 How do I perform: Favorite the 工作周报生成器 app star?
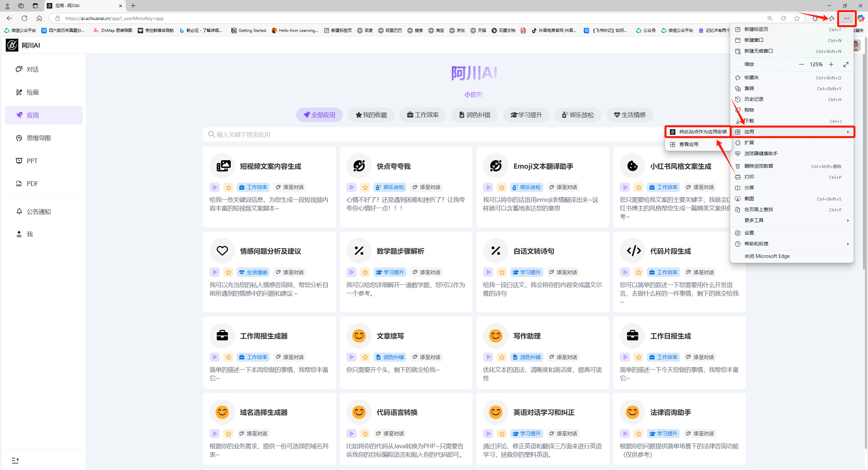229,357
